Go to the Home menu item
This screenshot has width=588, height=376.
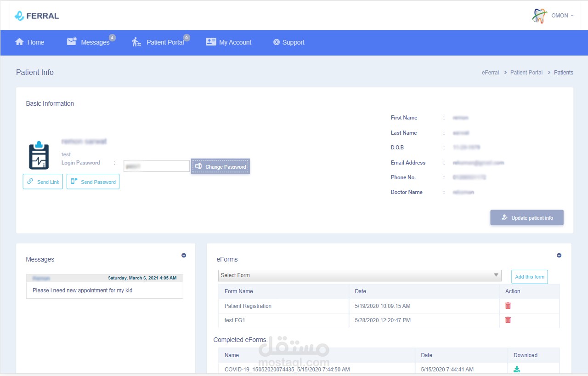click(x=30, y=42)
